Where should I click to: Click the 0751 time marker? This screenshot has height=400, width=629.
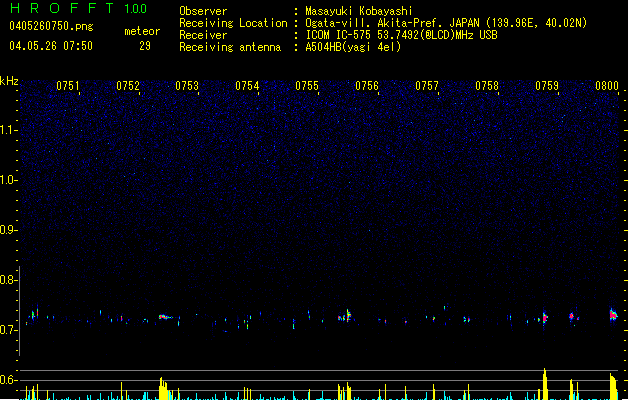tap(67, 86)
